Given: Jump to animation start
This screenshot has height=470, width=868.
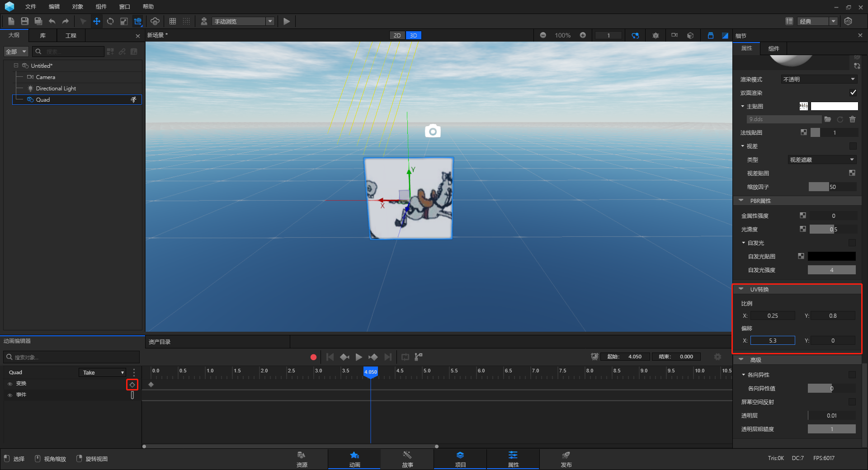Looking at the screenshot, I should (330, 357).
